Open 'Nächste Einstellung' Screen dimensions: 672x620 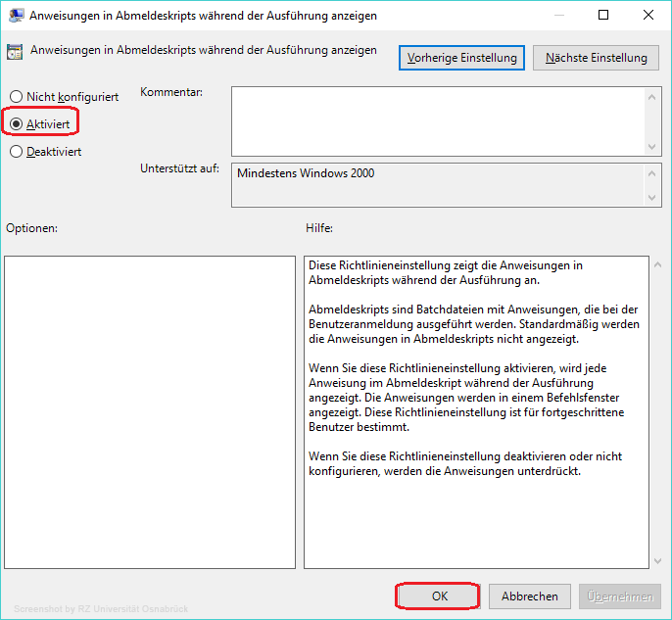click(x=596, y=58)
